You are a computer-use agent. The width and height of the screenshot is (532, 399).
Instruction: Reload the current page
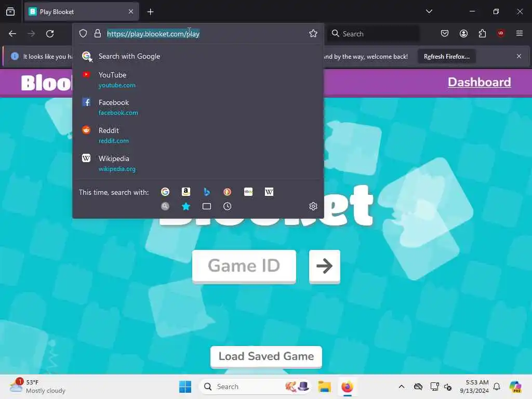click(50, 34)
